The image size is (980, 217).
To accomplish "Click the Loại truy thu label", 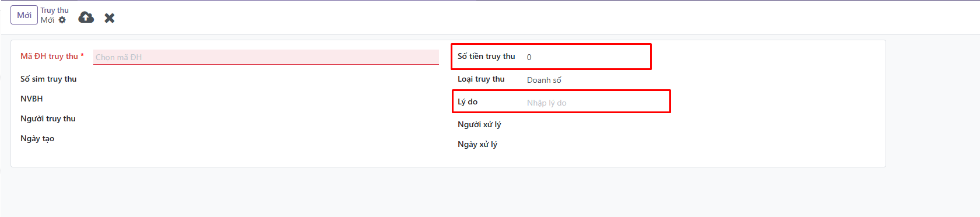I will point(481,79).
